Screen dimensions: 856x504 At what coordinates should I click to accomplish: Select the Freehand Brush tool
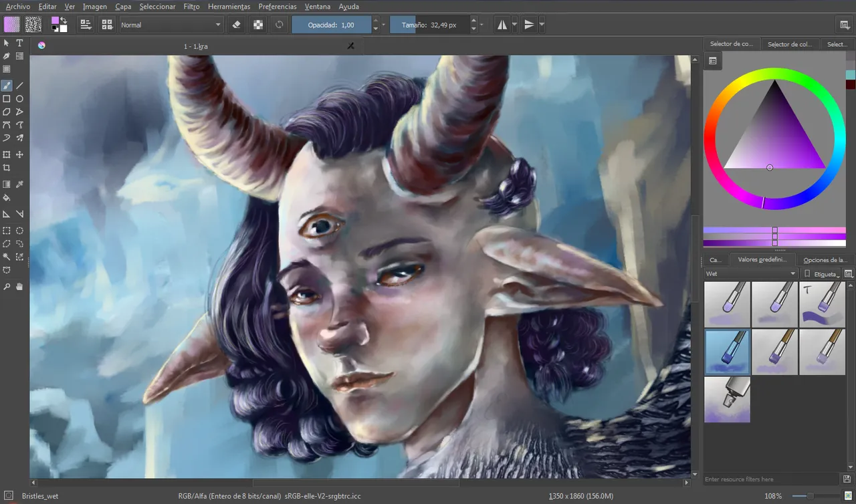pyautogui.click(x=7, y=86)
